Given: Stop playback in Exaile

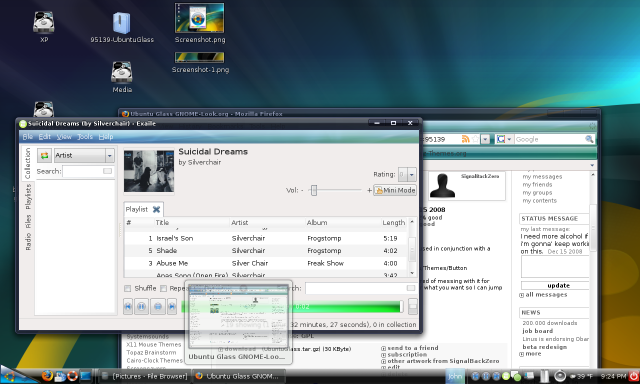Looking at the screenshot, I should click(x=158, y=306).
